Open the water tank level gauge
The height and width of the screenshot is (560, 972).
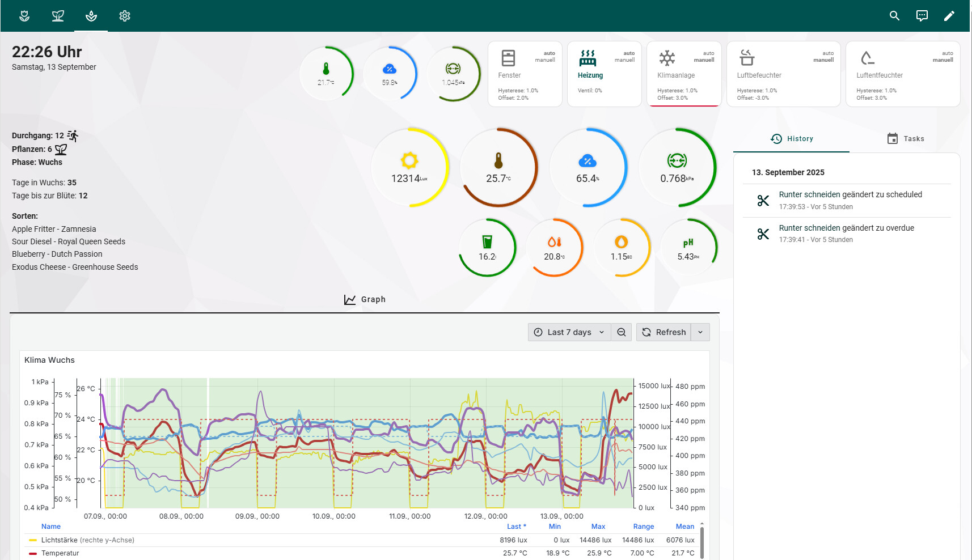coord(487,248)
